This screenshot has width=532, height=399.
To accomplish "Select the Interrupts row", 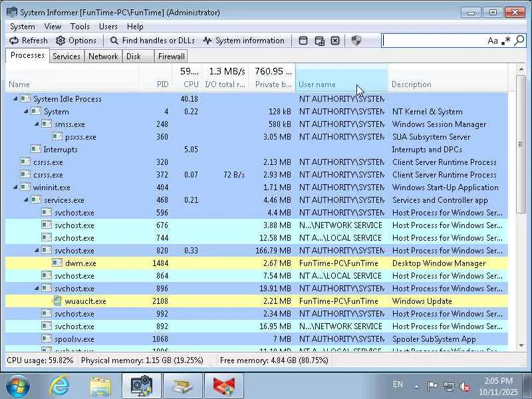I will [257, 149].
